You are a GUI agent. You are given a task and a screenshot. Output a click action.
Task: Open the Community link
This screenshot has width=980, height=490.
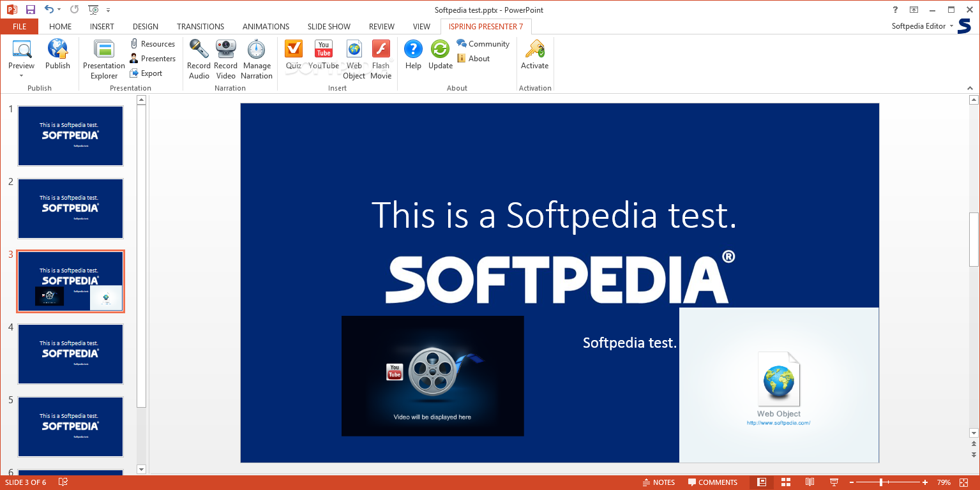[x=483, y=44]
